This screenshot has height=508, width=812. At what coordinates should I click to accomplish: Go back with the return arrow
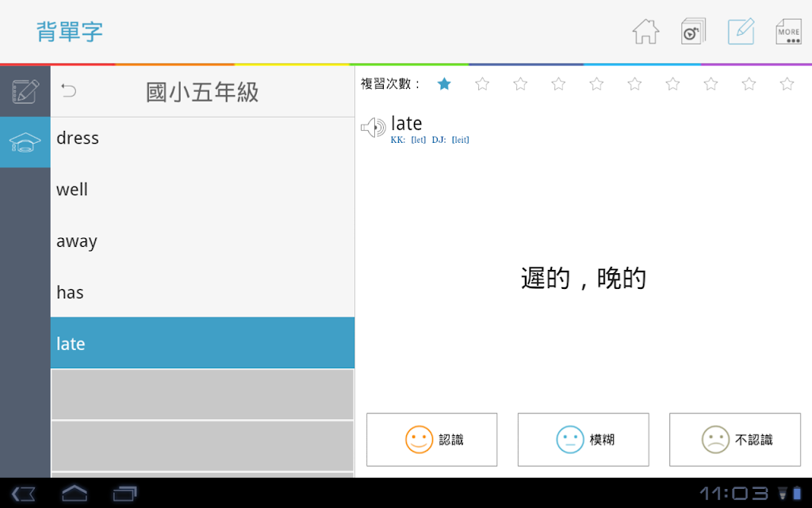tap(68, 90)
